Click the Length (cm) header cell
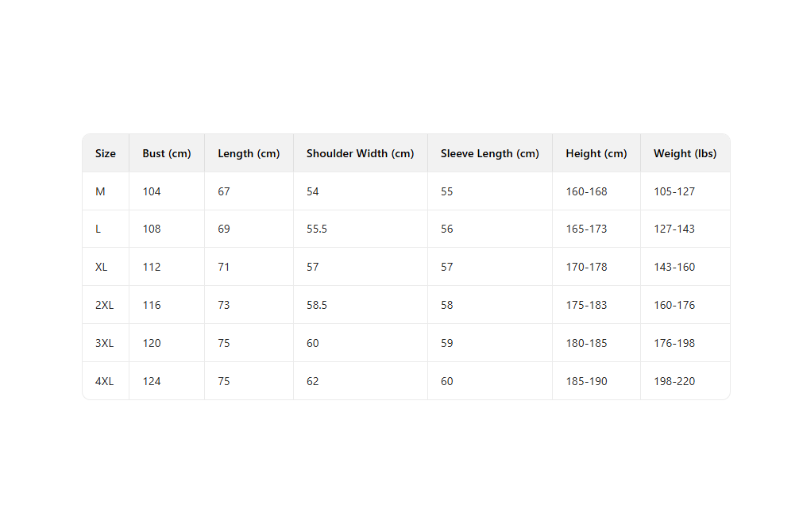This screenshot has width=799, height=532. coord(249,153)
